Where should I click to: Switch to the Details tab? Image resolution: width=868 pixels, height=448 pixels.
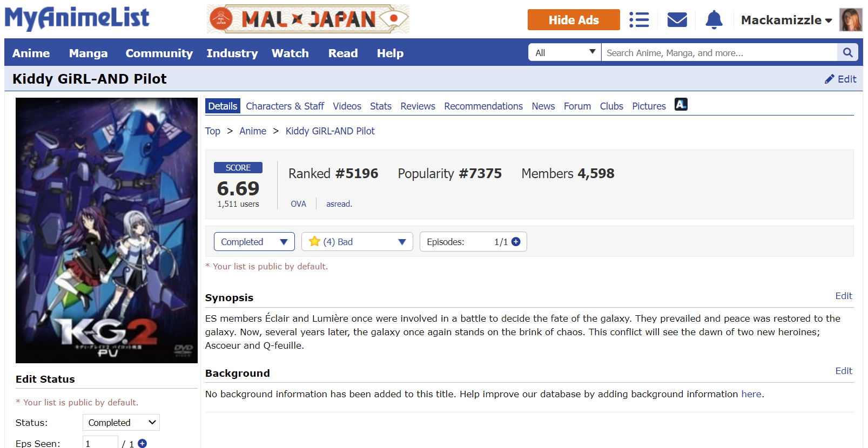tap(223, 106)
